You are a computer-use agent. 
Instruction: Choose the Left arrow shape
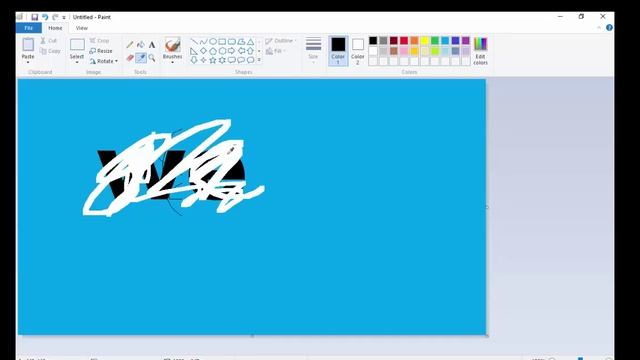[x=241, y=51]
